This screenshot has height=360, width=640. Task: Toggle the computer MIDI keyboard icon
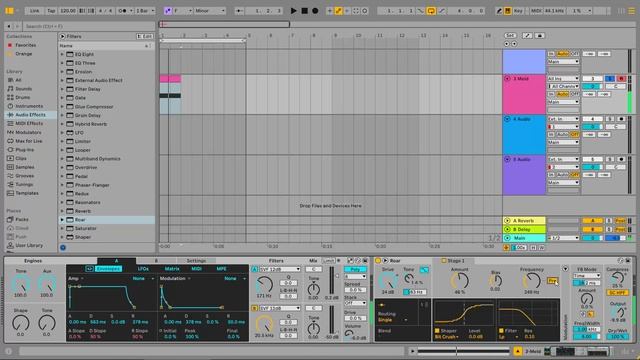(508, 11)
